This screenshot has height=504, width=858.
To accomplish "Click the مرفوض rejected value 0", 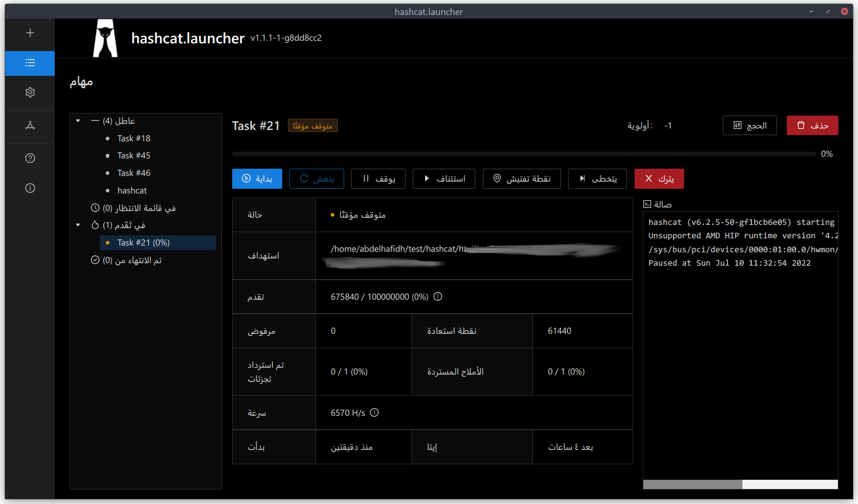I will tap(333, 331).
